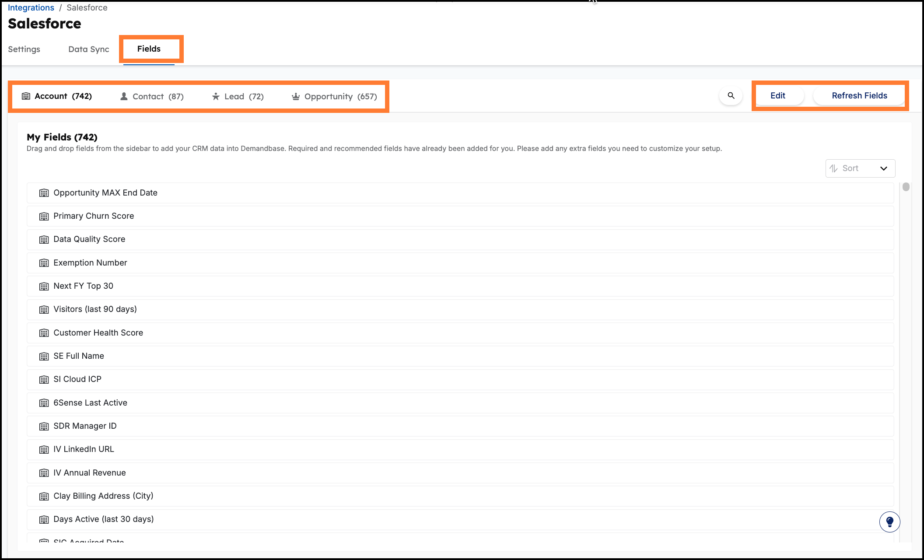Select the SI Cloud ICP field
Viewport: 924px width, 560px height.
(460, 379)
